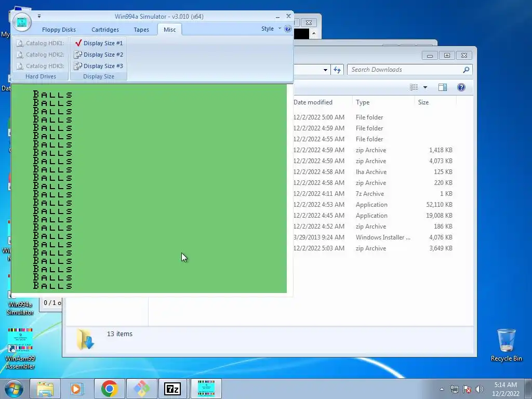Open the network tray icon
This screenshot has height=399, width=532.
pos(454,389)
